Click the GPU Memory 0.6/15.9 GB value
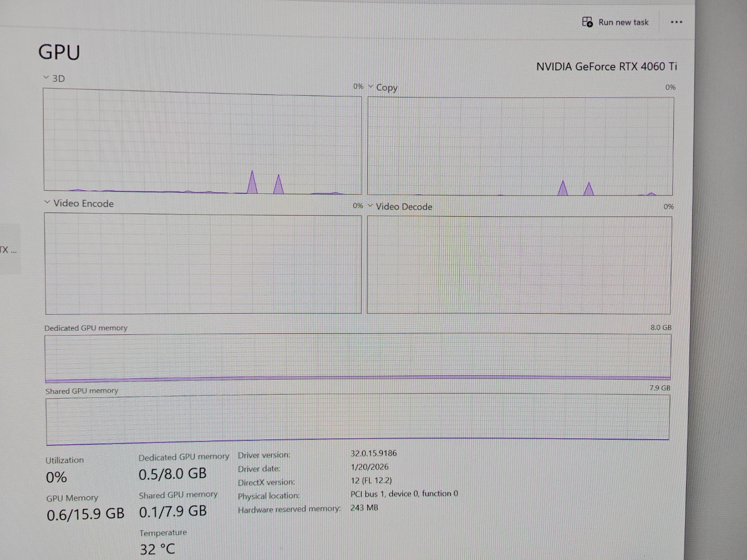This screenshot has width=747, height=560. click(86, 514)
